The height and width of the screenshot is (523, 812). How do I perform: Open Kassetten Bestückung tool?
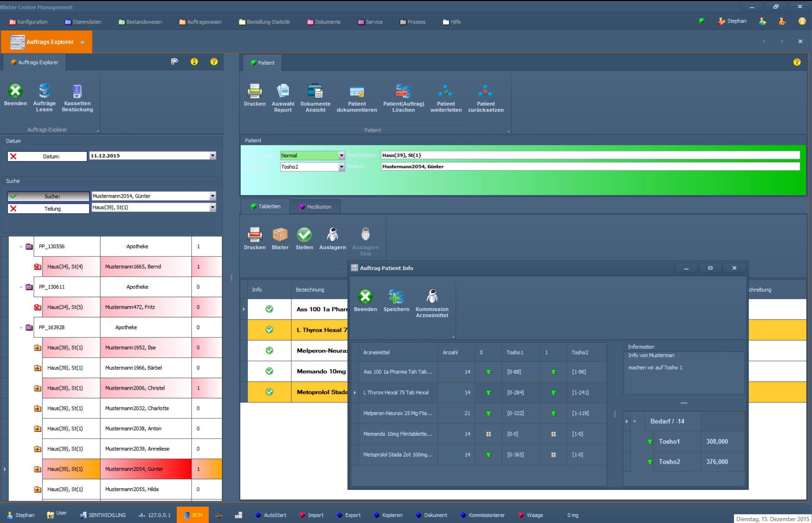tap(77, 91)
